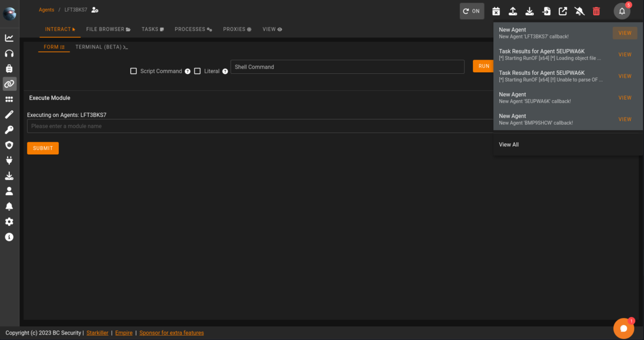Screen dimensions: 644x340
Task: Open the Listeners headphones icon in sidebar
Action: point(9,53)
